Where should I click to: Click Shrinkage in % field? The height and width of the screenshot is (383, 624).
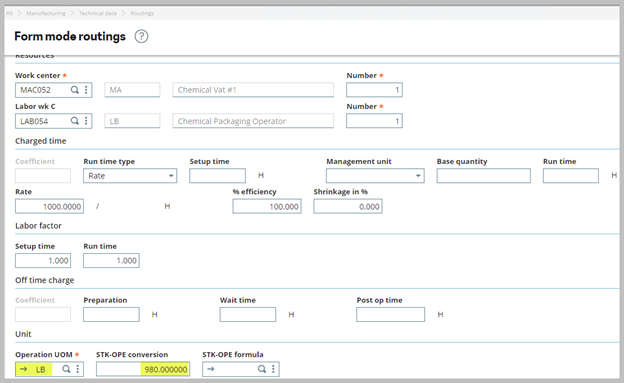click(348, 206)
